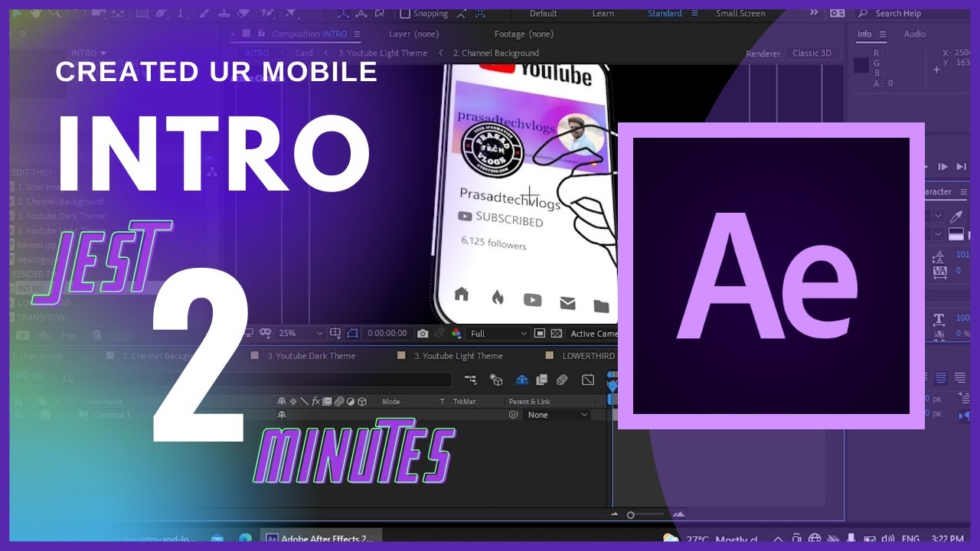This screenshot has height=551, width=980.
Task: Enable the Snapping checkbox
Action: click(x=405, y=13)
